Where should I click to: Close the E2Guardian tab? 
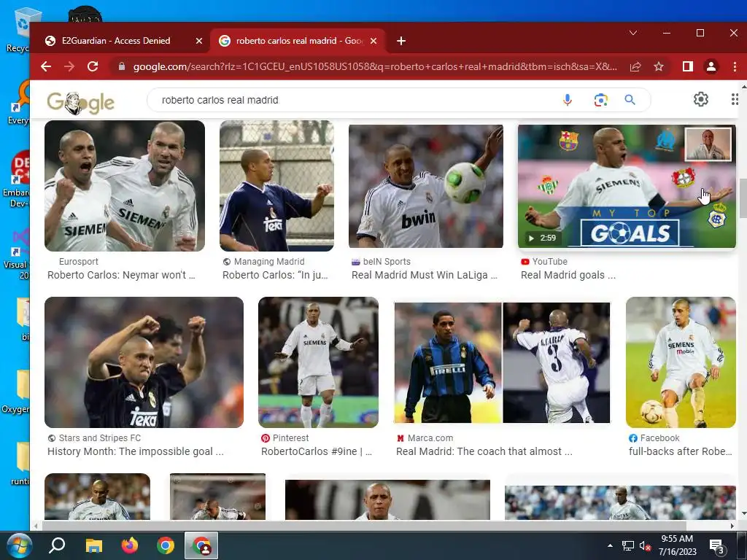click(199, 41)
